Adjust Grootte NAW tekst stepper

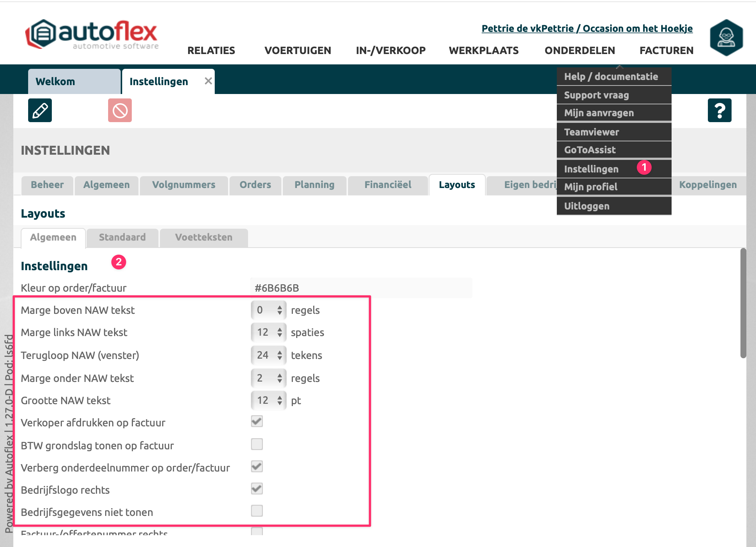tap(280, 400)
